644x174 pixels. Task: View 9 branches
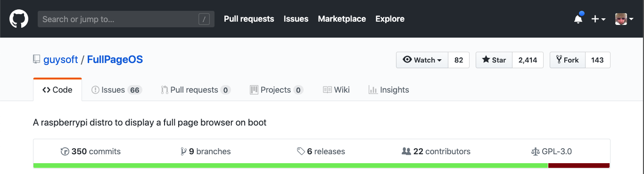(206, 151)
